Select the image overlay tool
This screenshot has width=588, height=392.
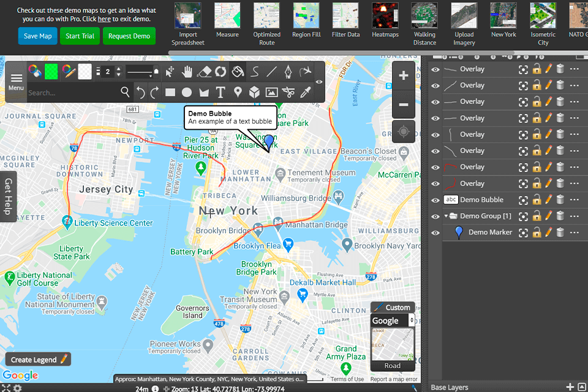pyautogui.click(x=271, y=92)
